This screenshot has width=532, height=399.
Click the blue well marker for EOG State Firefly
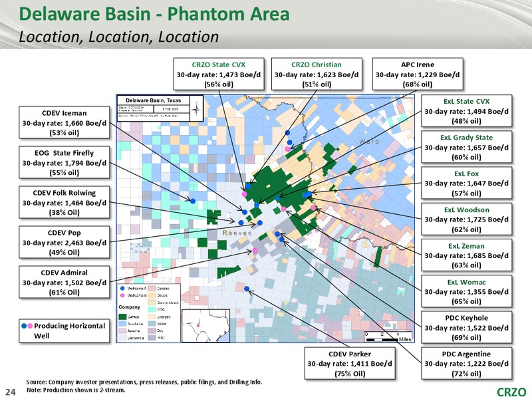(x=193, y=201)
